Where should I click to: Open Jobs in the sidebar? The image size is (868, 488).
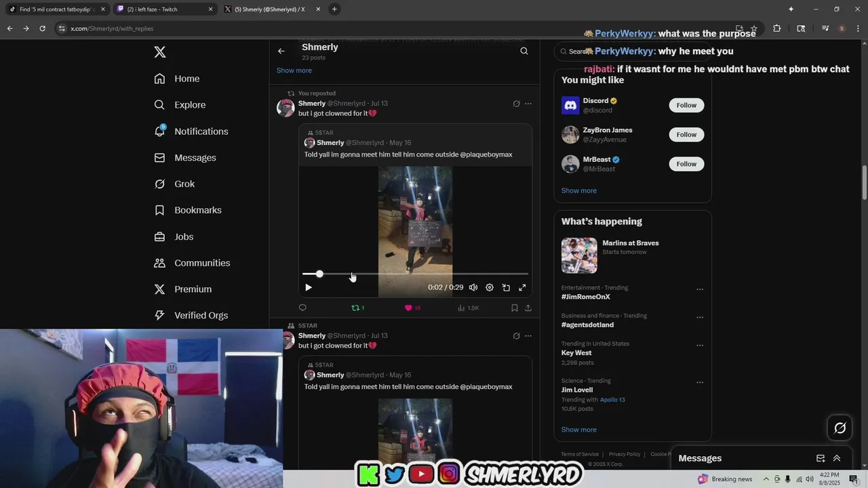(174, 237)
